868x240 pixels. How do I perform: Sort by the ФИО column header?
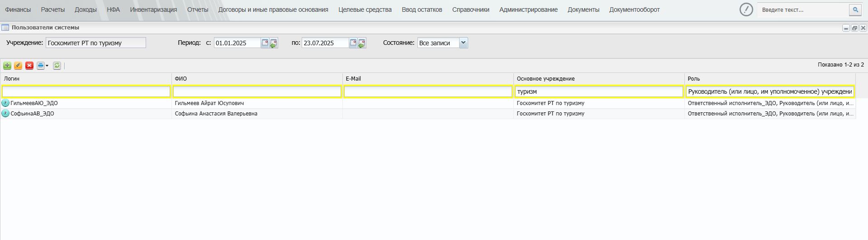[x=257, y=79]
